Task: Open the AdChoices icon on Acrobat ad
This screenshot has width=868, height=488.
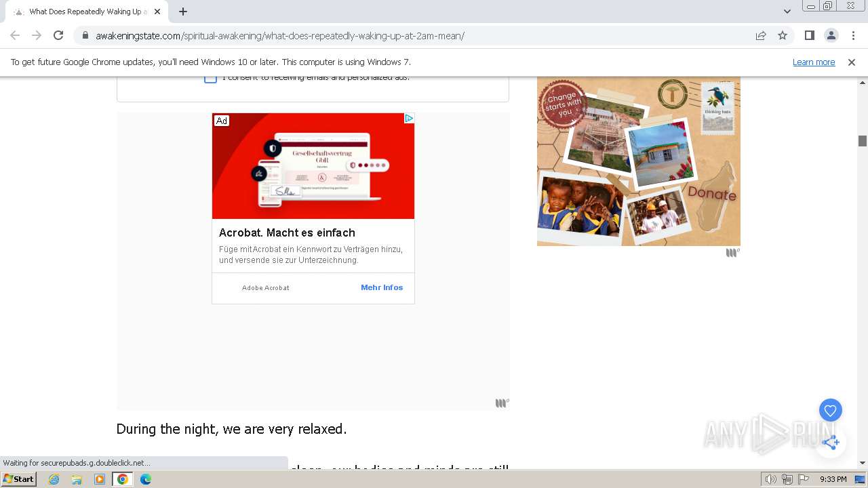Action: click(x=409, y=118)
